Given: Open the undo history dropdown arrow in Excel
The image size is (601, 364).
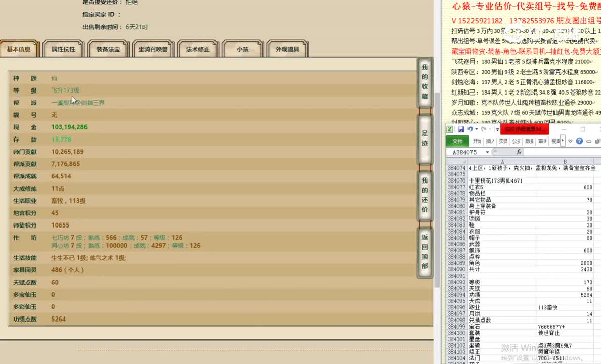Looking at the screenshot, I should [x=476, y=129].
